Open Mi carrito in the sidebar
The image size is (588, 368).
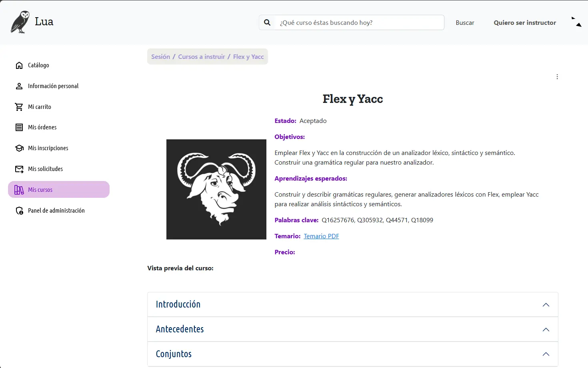[x=59, y=107]
